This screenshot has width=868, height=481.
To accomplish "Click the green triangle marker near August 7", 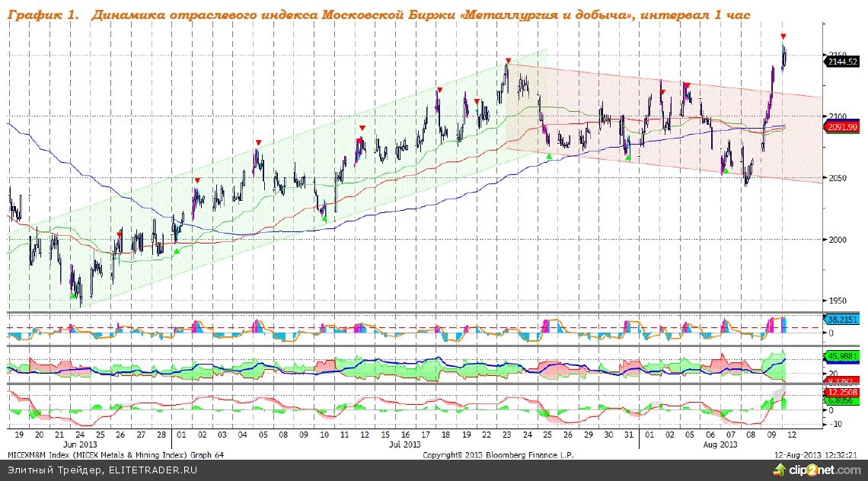I will 726,170.
